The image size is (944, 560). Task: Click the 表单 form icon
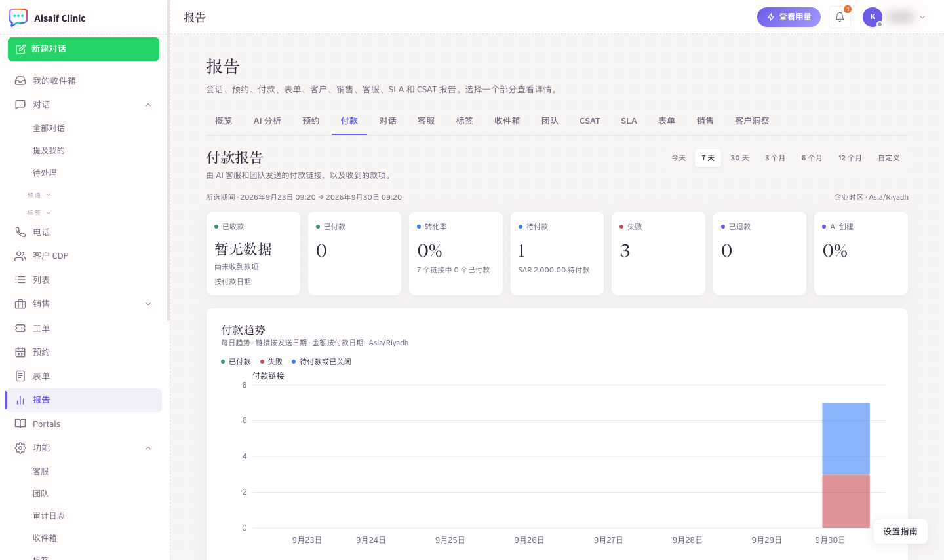(x=20, y=376)
